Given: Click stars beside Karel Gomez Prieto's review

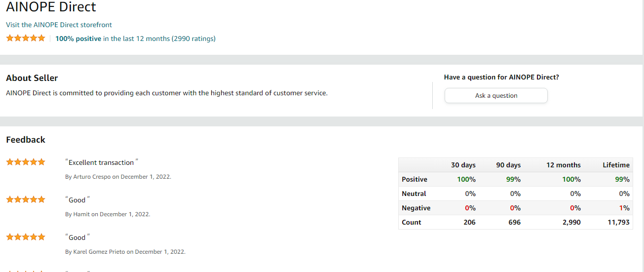Looking at the screenshot, I should click(26, 237).
